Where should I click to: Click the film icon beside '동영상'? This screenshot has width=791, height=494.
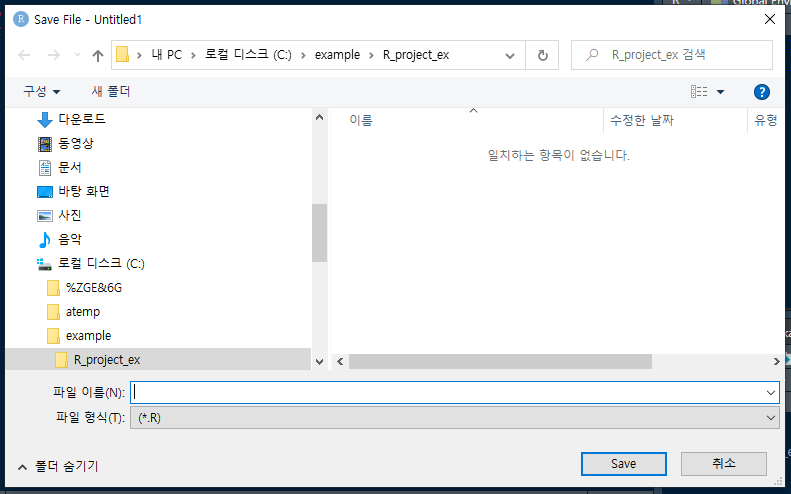click(44, 144)
